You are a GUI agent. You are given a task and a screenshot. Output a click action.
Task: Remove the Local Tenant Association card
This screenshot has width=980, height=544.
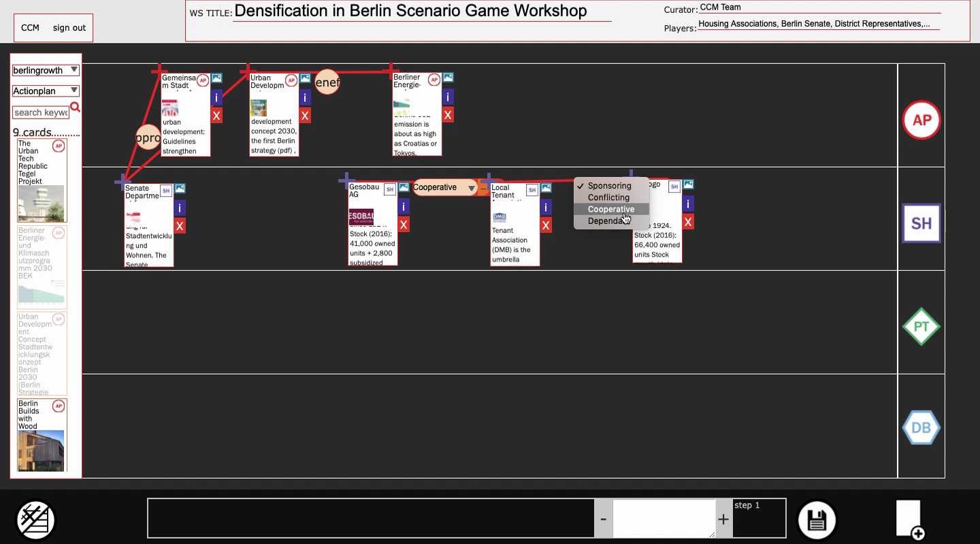click(546, 225)
